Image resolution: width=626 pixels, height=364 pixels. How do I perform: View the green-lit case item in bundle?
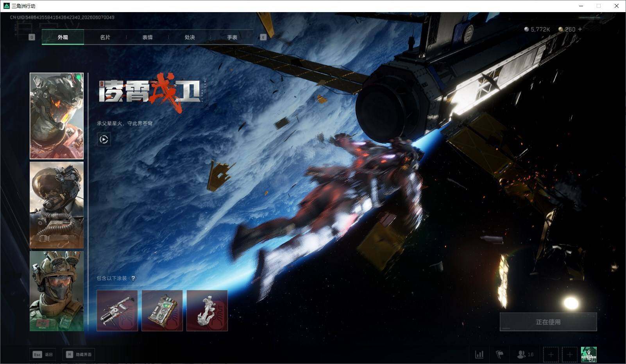(162, 310)
